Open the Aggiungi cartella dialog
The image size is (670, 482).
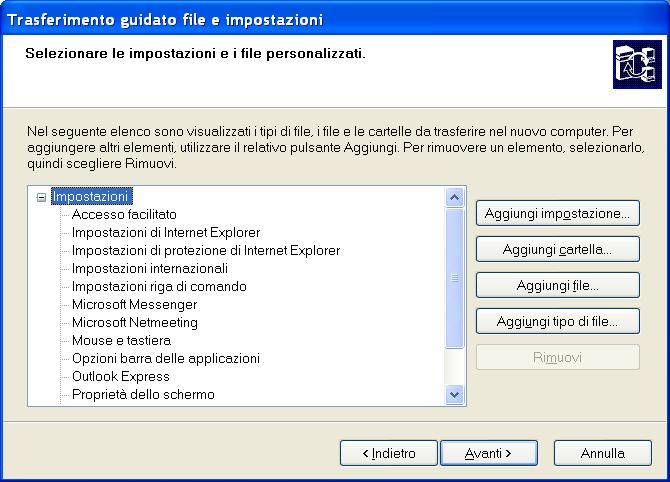pyautogui.click(x=557, y=249)
